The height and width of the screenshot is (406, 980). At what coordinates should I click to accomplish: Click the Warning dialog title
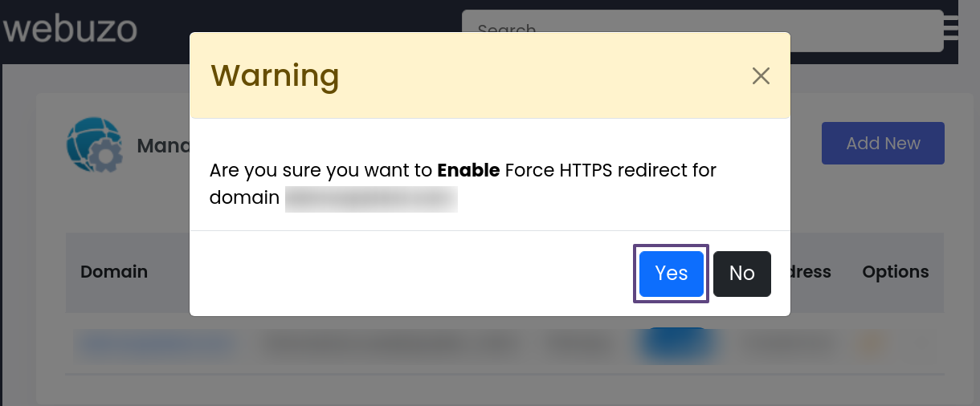pyautogui.click(x=275, y=75)
